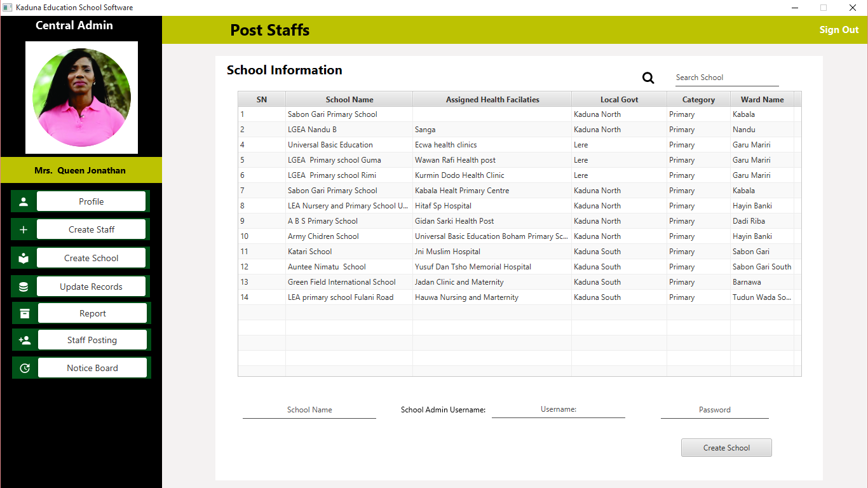868x488 pixels.
Task: Click the Barnawa ward cell
Action: [763, 282]
